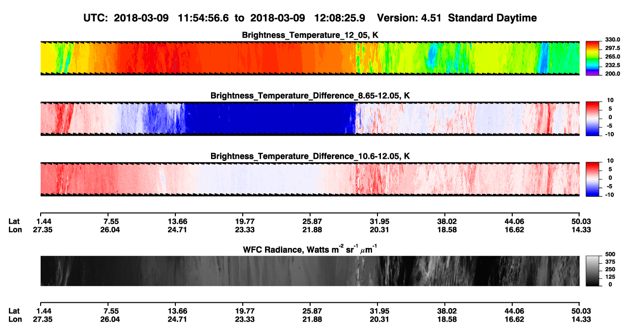Click longitude 23.33 under the WFC Radiance panel
The height and width of the screenshot is (330, 644).
click(x=243, y=319)
